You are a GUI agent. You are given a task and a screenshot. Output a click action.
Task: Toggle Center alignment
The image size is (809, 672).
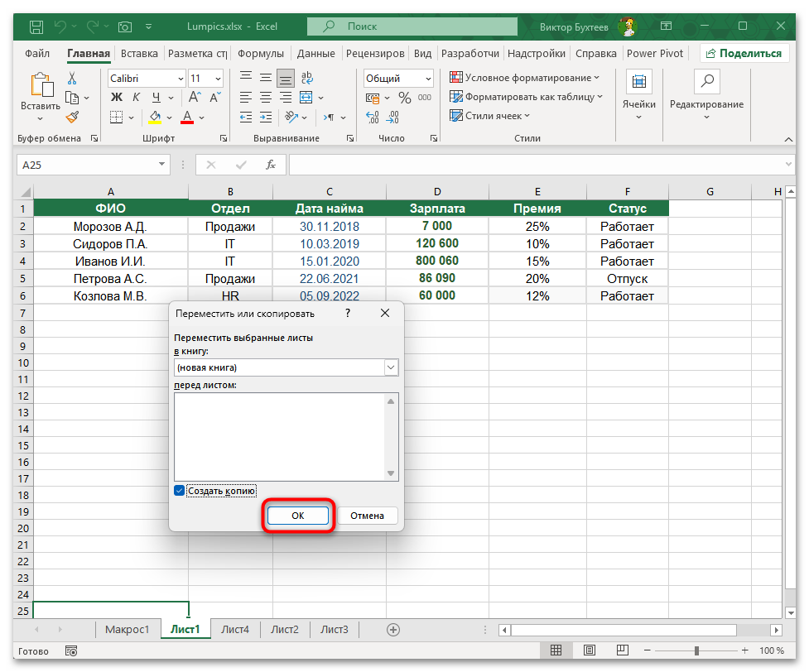[265, 97]
